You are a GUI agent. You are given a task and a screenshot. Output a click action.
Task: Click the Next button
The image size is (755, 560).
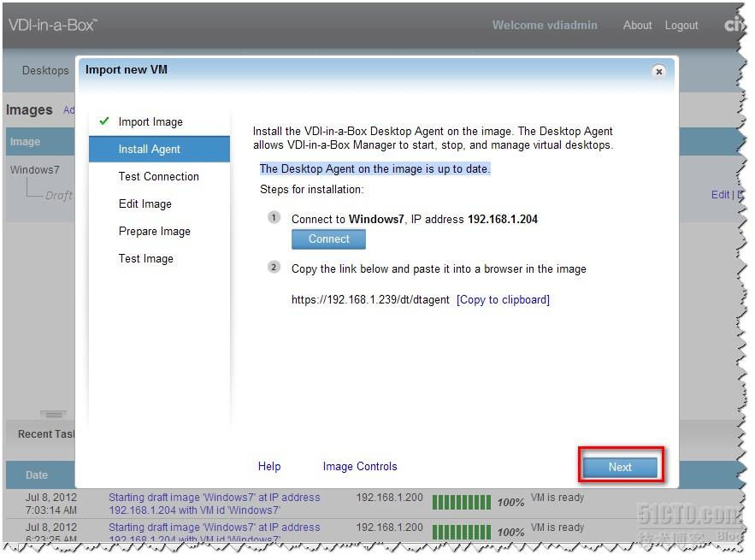(x=620, y=467)
